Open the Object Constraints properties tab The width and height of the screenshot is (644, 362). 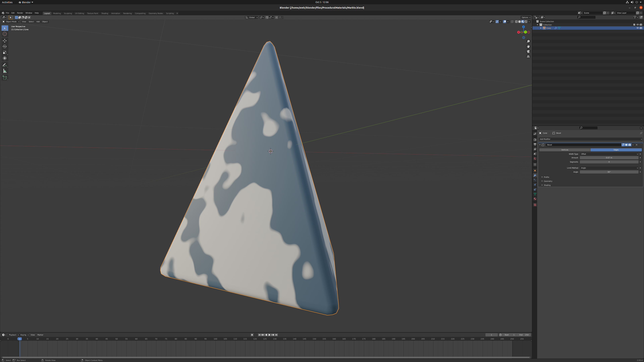click(535, 190)
